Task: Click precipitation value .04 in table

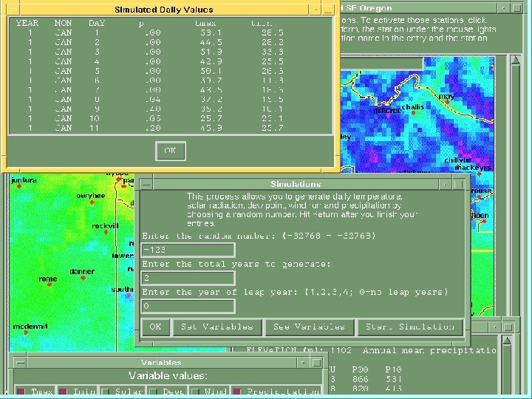Action: [153, 100]
